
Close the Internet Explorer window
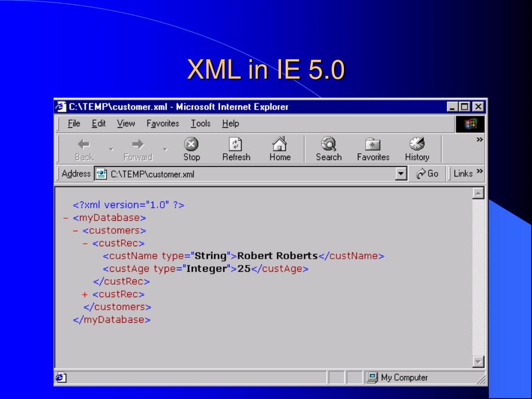(478, 107)
